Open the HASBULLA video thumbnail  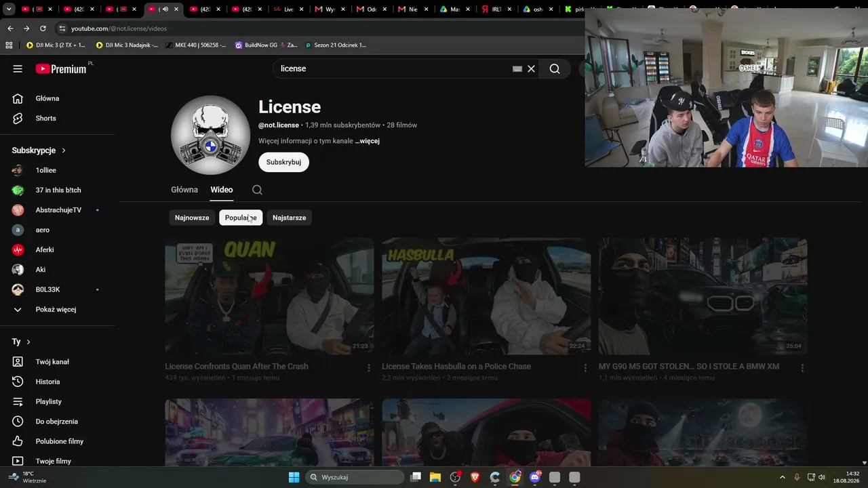click(486, 296)
